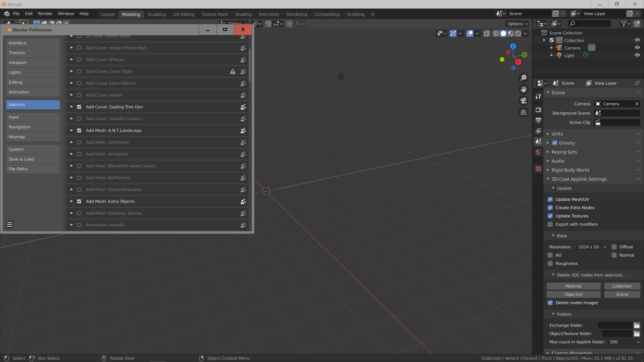Open the bake Resolution dropdown
644x362 pixels.
(x=591, y=247)
